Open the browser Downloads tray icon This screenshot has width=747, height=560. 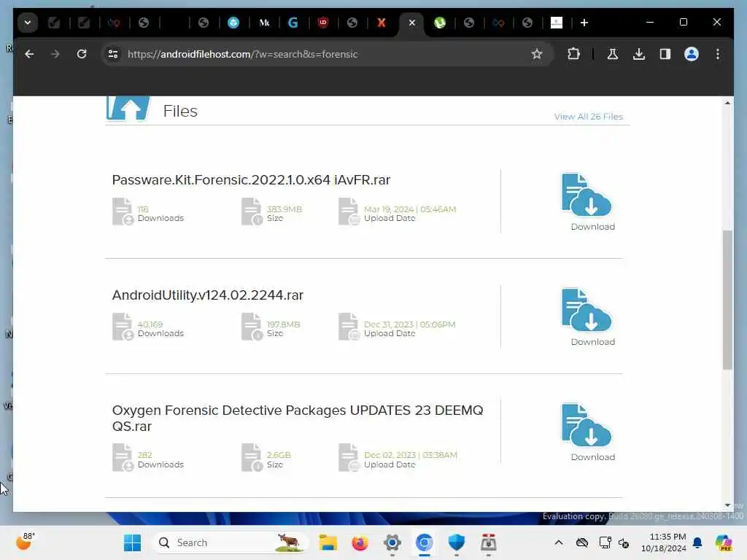[x=639, y=54]
